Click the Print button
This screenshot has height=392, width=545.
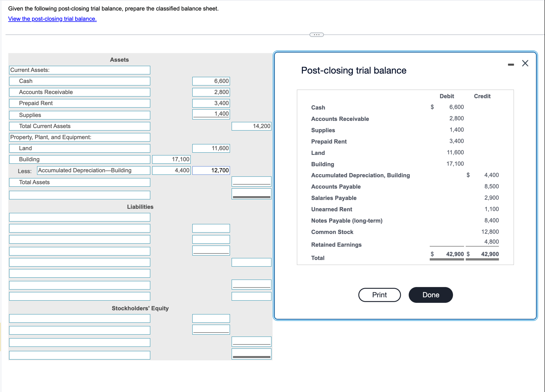click(379, 295)
